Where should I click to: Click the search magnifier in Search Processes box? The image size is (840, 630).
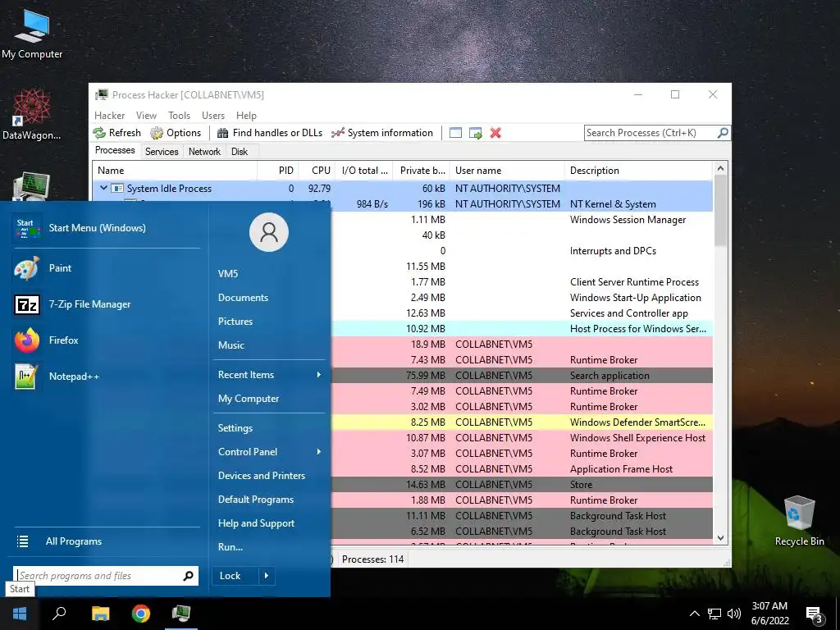coord(723,132)
